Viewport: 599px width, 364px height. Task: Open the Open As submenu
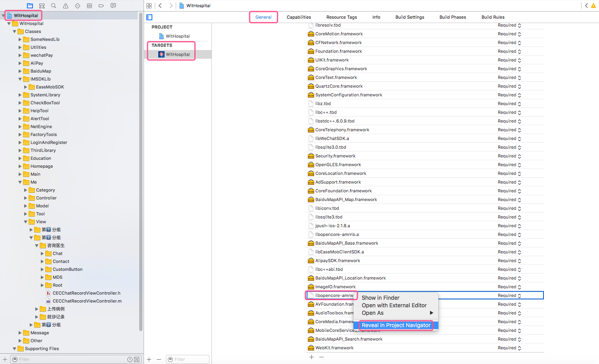point(396,313)
